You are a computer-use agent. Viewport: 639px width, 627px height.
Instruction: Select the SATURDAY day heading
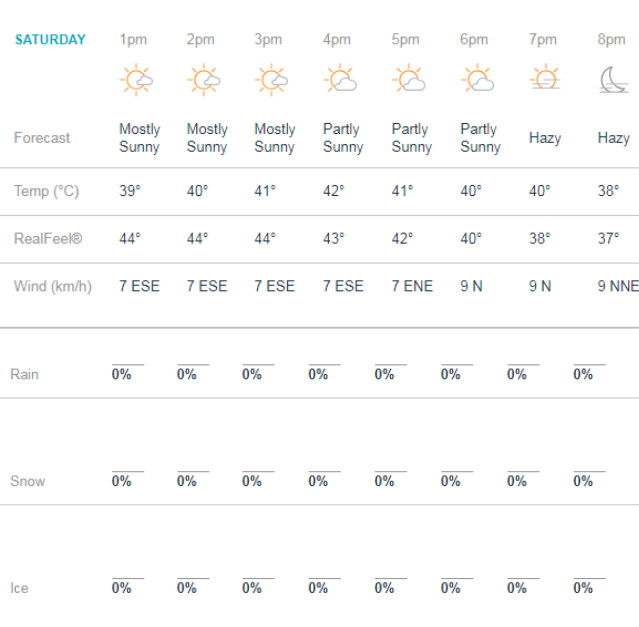coord(51,40)
